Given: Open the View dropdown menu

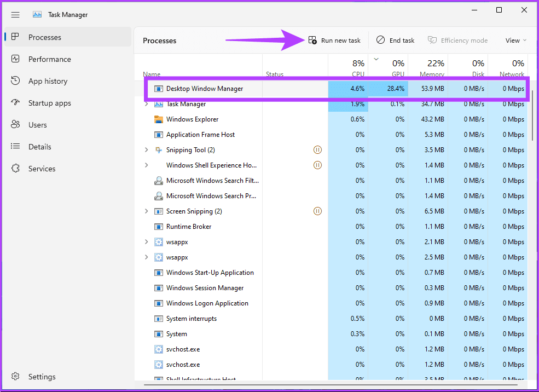Looking at the screenshot, I should [x=515, y=41].
